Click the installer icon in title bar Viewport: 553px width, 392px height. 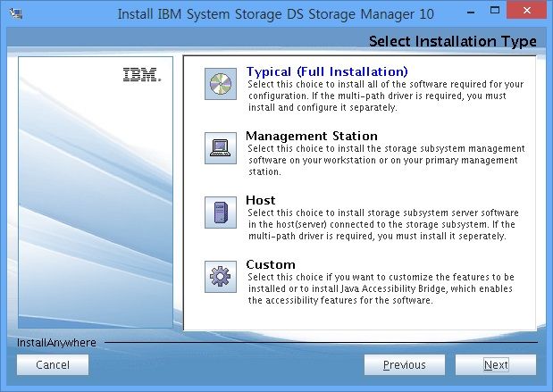[x=16, y=13]
